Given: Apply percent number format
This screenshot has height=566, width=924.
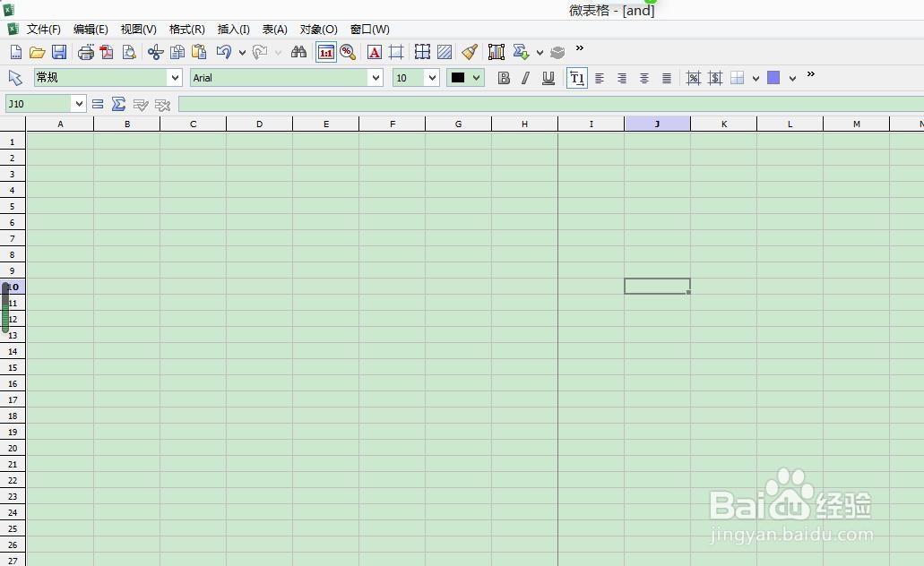Looking at the screenshot, I should [694, 78].
